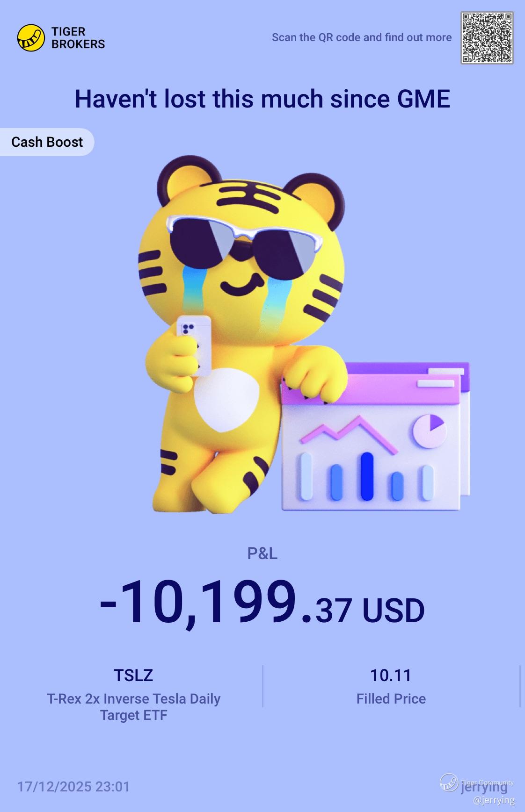Click the Tiger Brokers logo icon
The height and width of the screenshot is (812, 525).
tap(31, 38)
